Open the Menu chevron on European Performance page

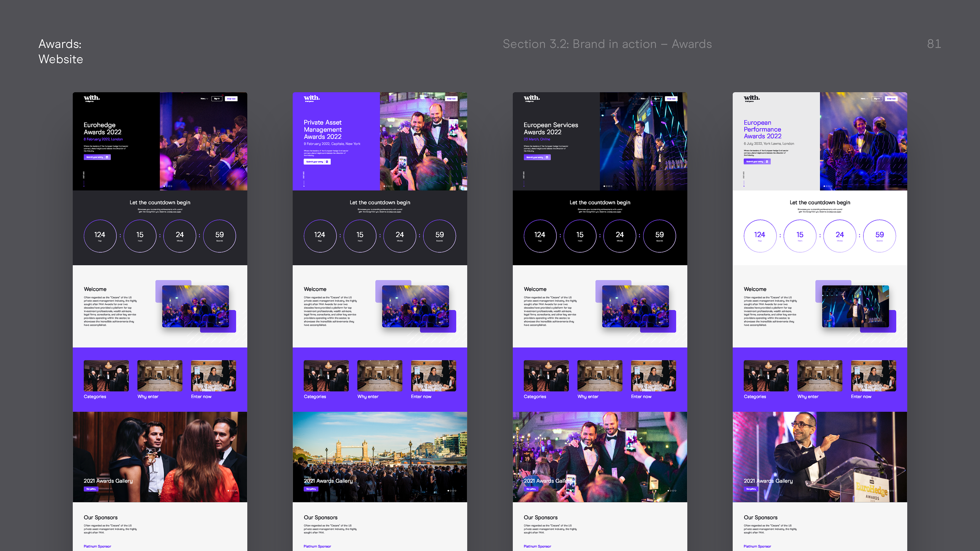pyautogui.click(x=867, y=98)
